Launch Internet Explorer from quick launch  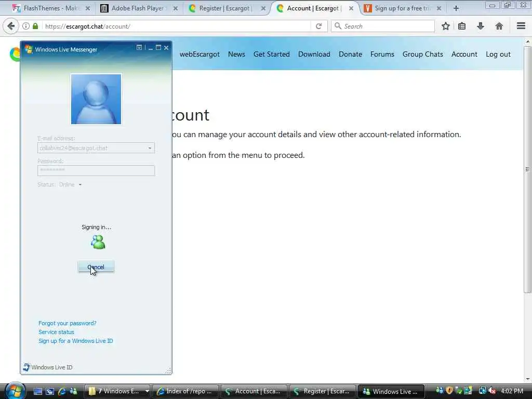[x=62, y=391]
